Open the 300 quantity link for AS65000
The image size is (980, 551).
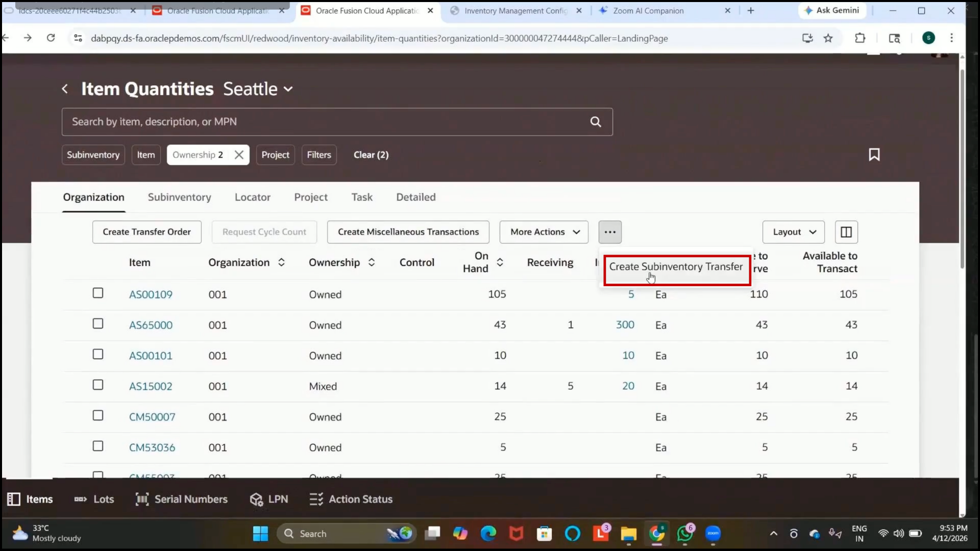(x=625, y=325)
